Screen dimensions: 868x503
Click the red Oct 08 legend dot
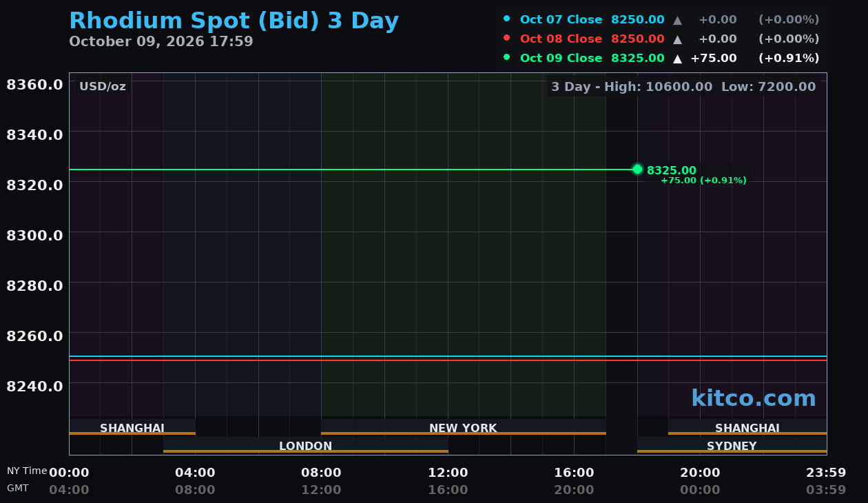coord(507,38)
